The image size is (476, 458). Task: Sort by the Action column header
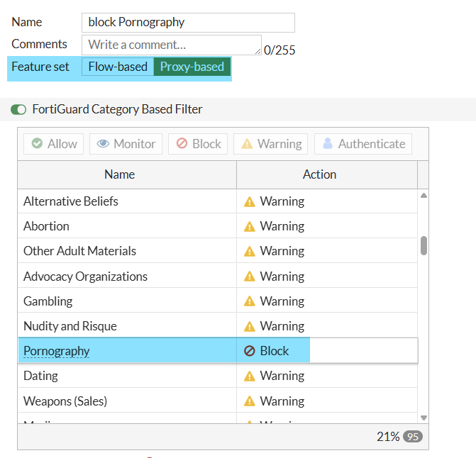[319, 174]
